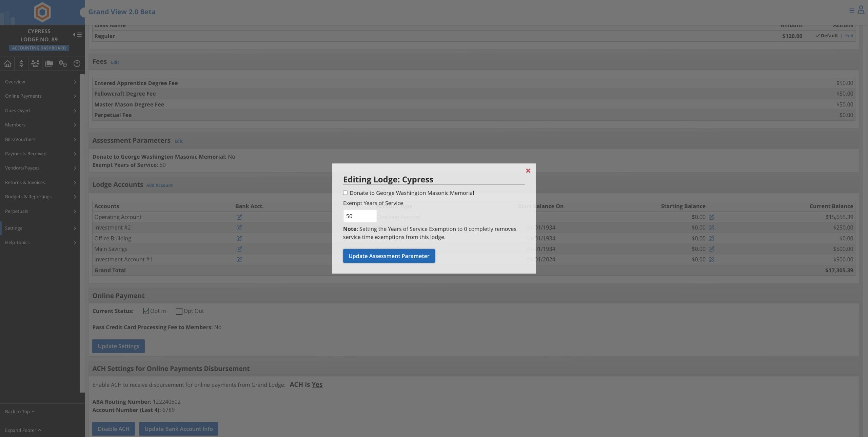This screenshot has height=437, width=868.
Task: Edit starting balance of Operating Account
Action: (x=711, y=217)
